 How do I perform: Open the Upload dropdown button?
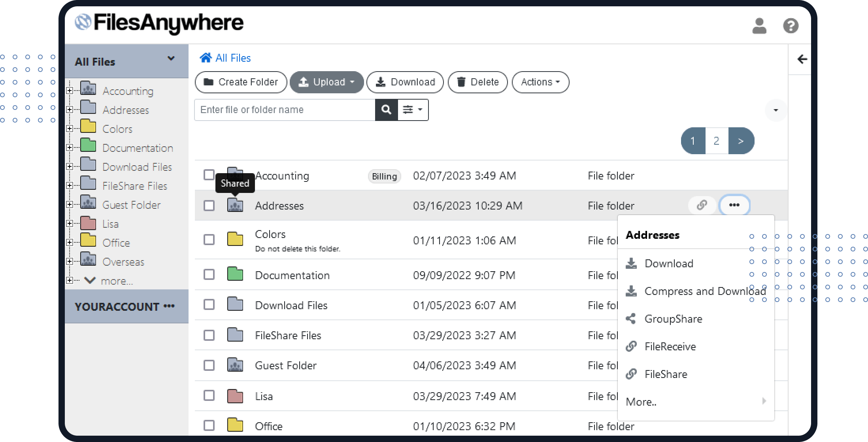click(x=326, y=82)
